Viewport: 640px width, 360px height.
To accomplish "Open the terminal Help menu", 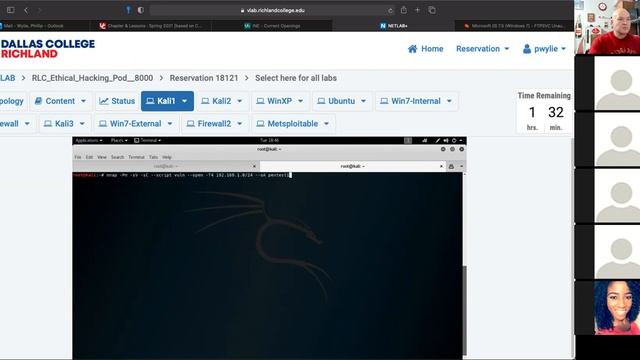I will (x=167, y=157).
